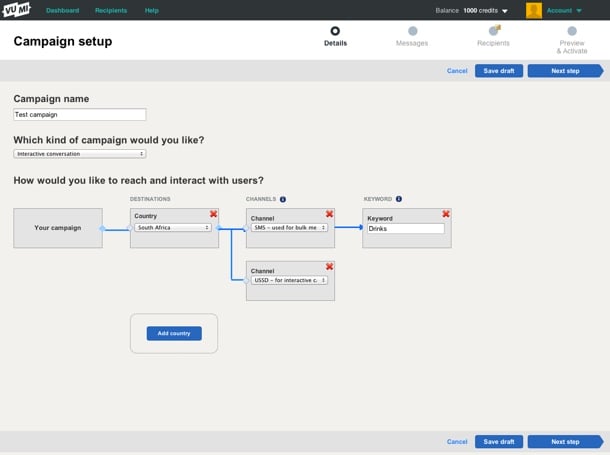The height and width of the screenshot is (455, 610).
Task: Remove the Drinks keyword box
Action: tap(445, 214)
